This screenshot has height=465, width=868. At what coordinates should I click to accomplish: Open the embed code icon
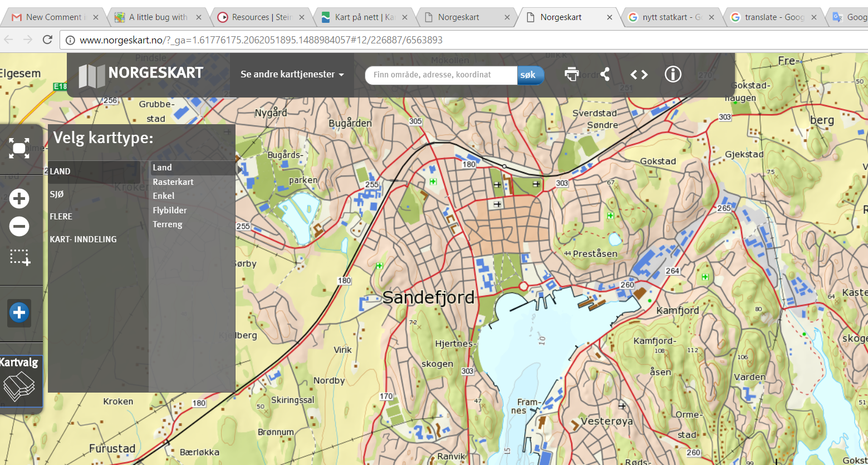[639, 74]
